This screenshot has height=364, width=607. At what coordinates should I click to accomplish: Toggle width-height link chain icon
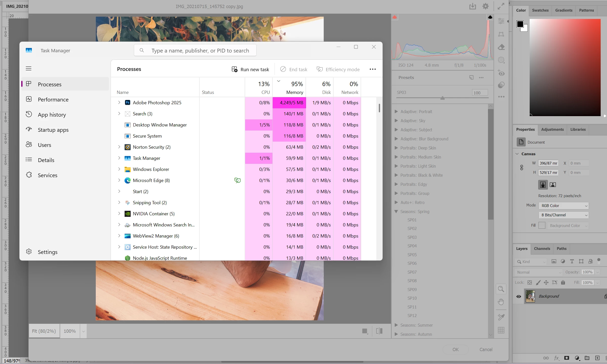[522, 168]
